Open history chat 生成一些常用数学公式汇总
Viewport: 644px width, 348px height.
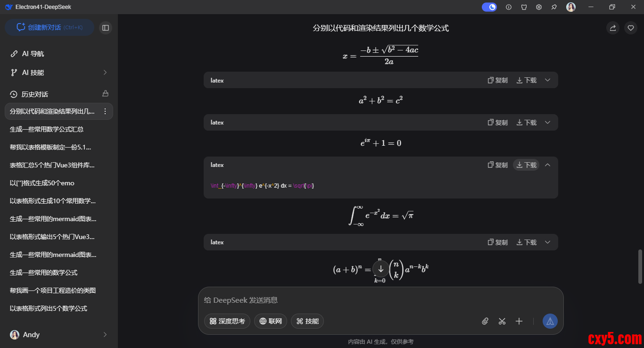pyautogui.click(x=47, y=129)
